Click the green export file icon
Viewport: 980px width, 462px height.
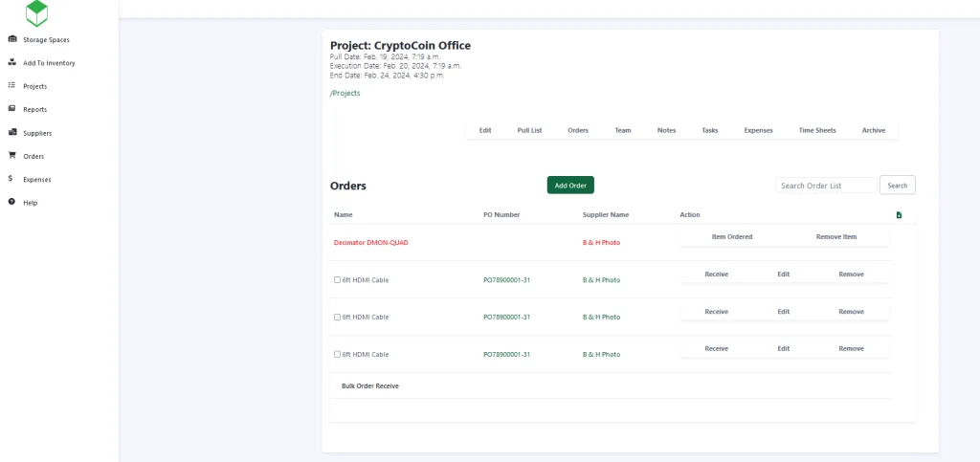tap(899, 215)
